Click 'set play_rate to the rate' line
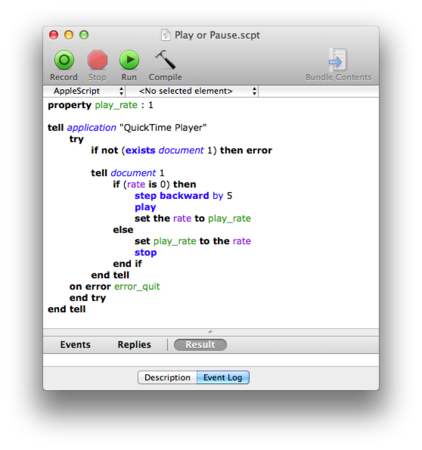 pyautogui.click(x=193, y=241)
